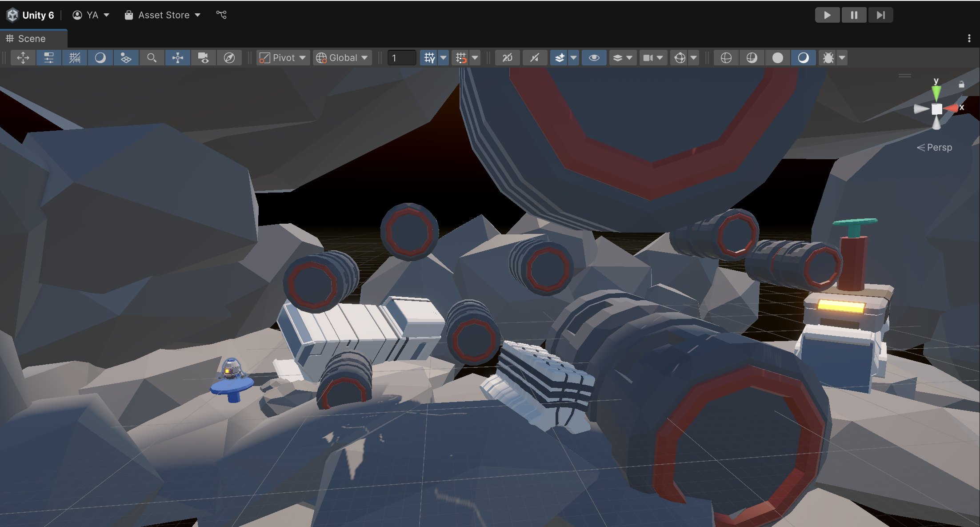
Task: Advance one frame with the Step button
Action: coord(880,15)
